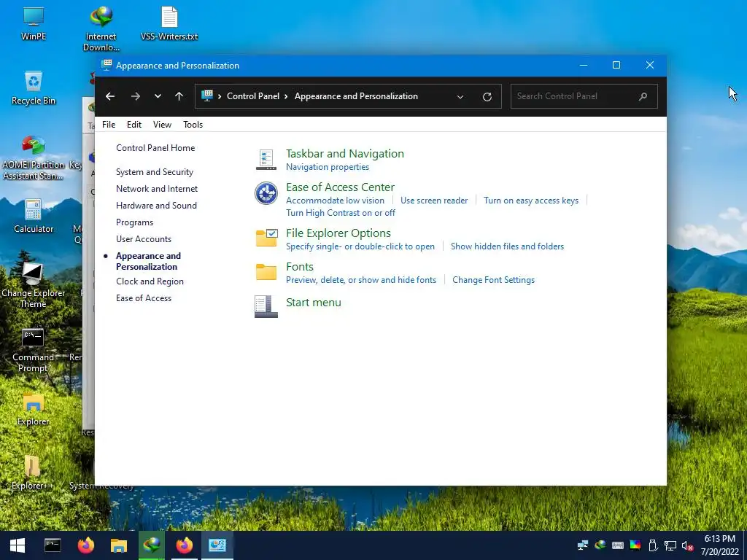Focus the Search Control Panel field

(x=584, y=96)
